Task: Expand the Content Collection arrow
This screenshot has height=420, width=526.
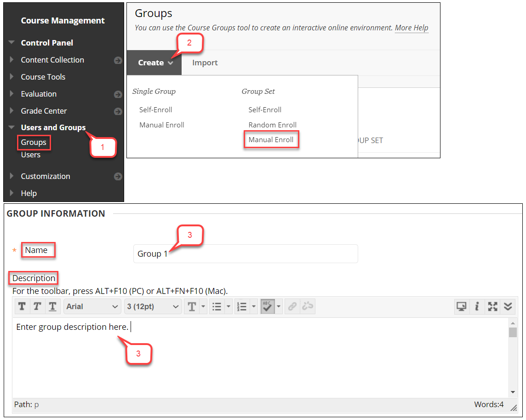Action: [12, 60]
